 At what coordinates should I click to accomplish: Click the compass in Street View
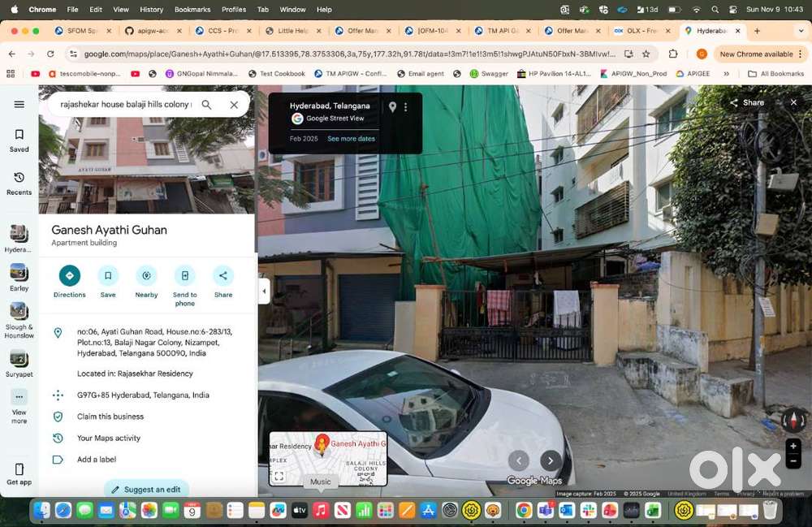point(793,421)
